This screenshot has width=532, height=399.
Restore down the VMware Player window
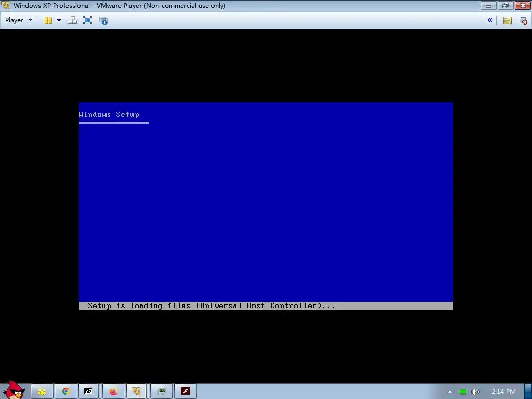(506, 5)
